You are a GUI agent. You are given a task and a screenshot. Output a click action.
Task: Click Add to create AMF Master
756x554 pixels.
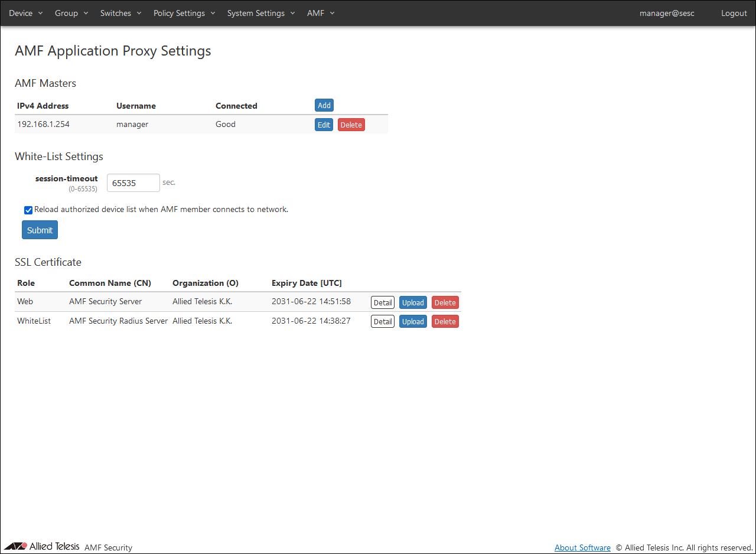[x=324, y=105]
